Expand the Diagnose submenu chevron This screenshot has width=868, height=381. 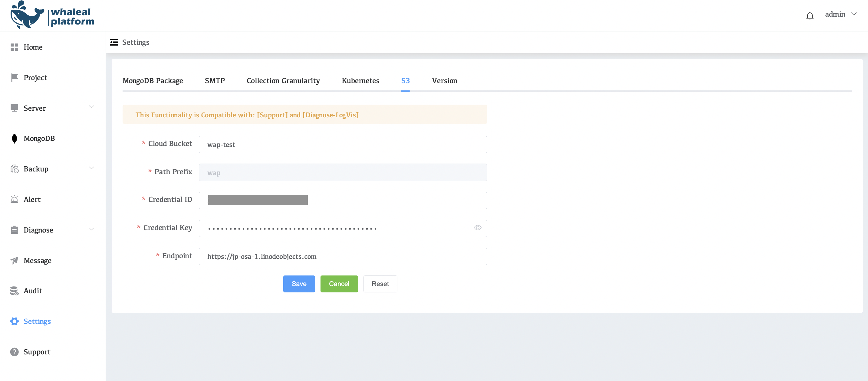(x=91, y=229)
